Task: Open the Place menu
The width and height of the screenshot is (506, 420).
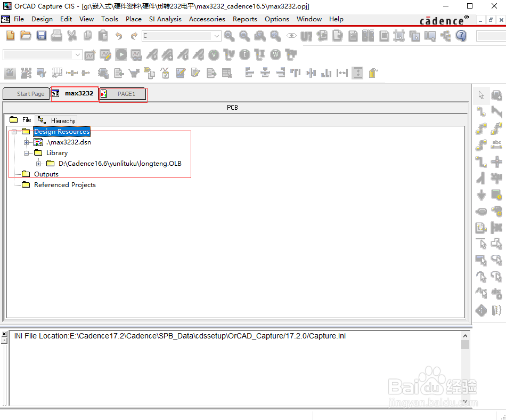Action: pyautogui.click(x=134, y=19)
